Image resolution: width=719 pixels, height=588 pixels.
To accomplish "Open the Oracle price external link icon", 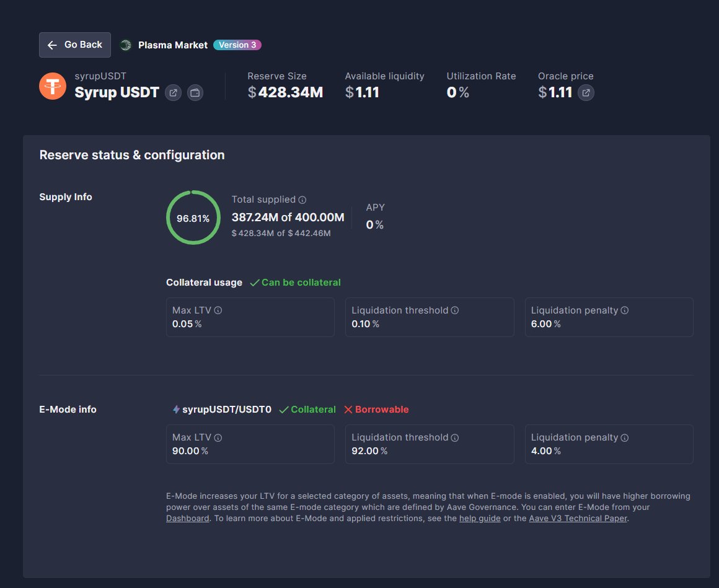I will click(586, 93).
